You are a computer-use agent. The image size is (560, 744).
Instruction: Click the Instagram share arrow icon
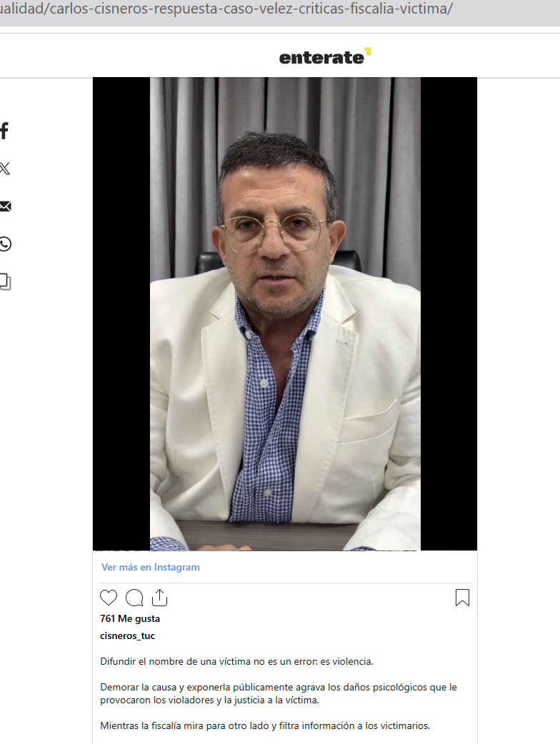(x=159, y=598)
